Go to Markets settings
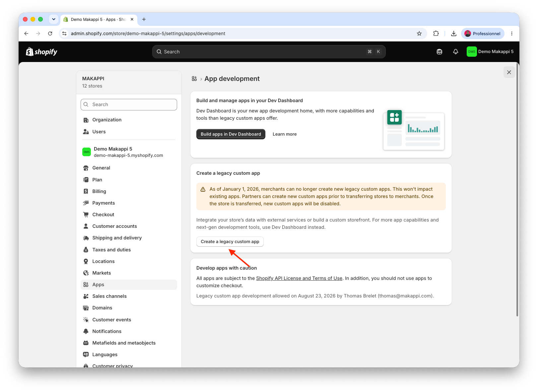The width and height of the screenshot is (538, 392). [x=129, y=273]
